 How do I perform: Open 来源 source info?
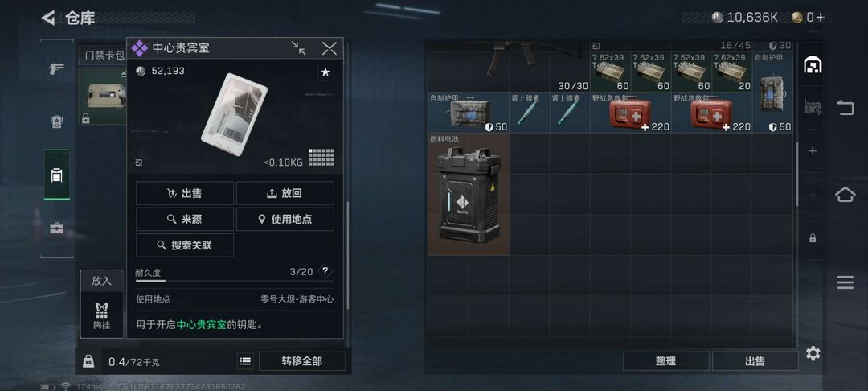(x=185, y=220)
